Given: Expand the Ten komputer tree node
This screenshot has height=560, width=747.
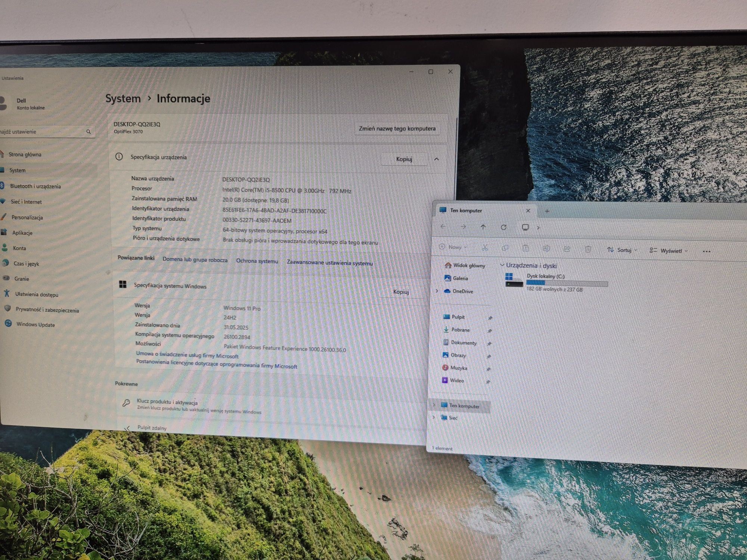Looking at the screenshot, I should [434, 404].
